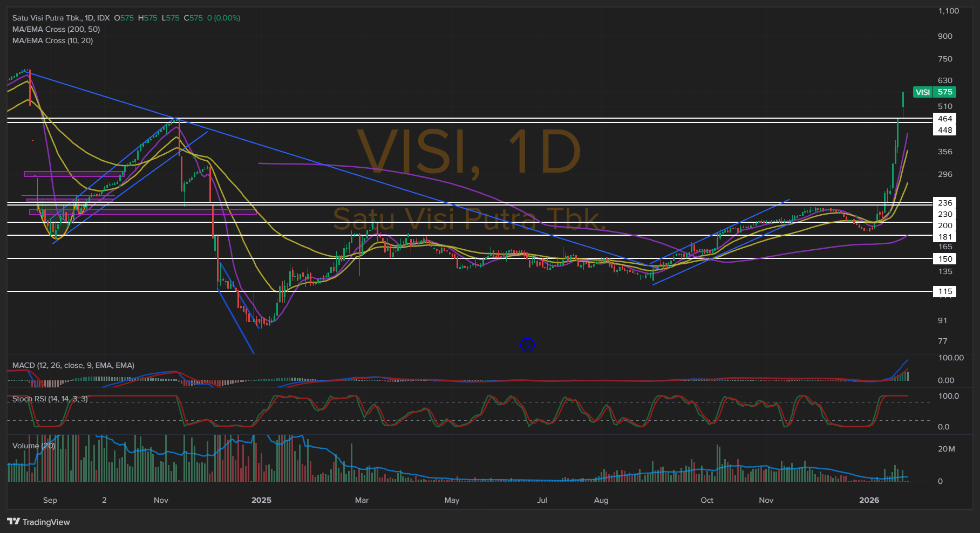Click the 150 price level label

click(x=945, y=259)
